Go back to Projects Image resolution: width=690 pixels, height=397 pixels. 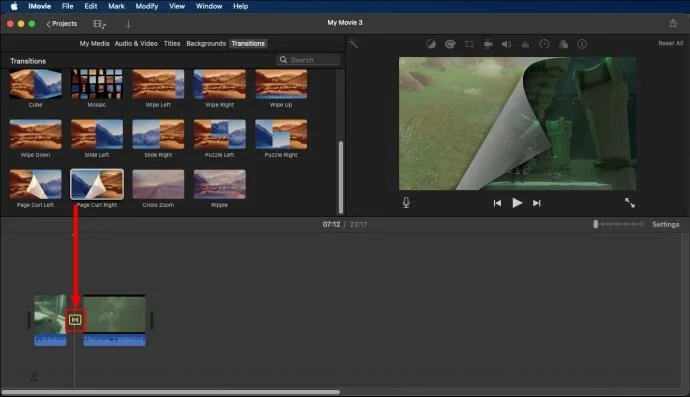[x=62, y=24]
